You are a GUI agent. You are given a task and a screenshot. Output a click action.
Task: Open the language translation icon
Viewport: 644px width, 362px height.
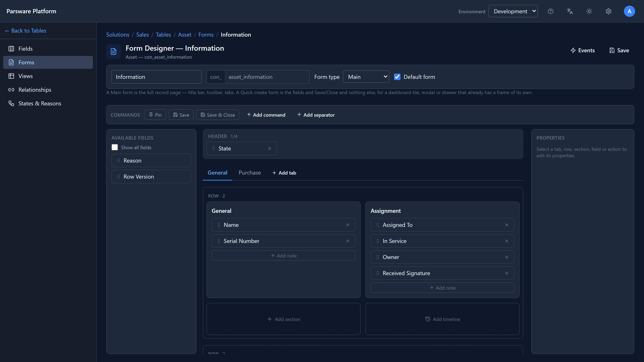(x=570, y=11)
